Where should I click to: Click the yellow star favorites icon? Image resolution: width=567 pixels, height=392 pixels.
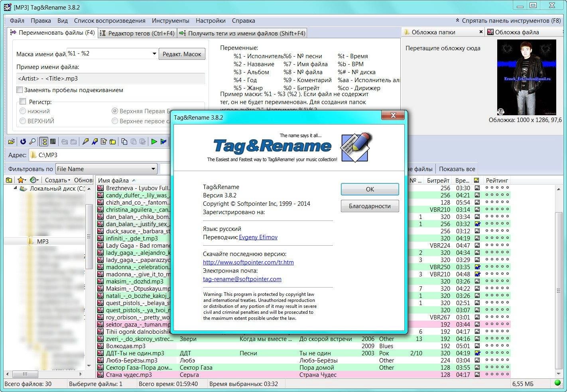pos(21,180)
